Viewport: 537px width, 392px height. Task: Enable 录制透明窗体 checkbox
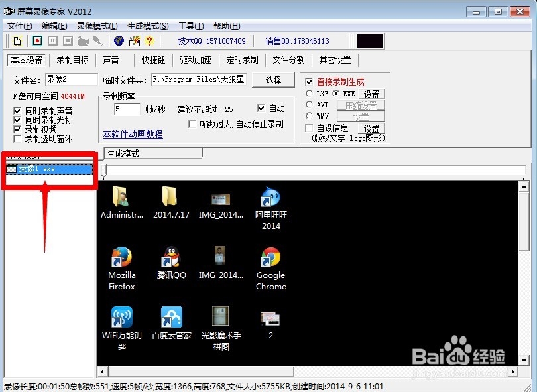17,139
